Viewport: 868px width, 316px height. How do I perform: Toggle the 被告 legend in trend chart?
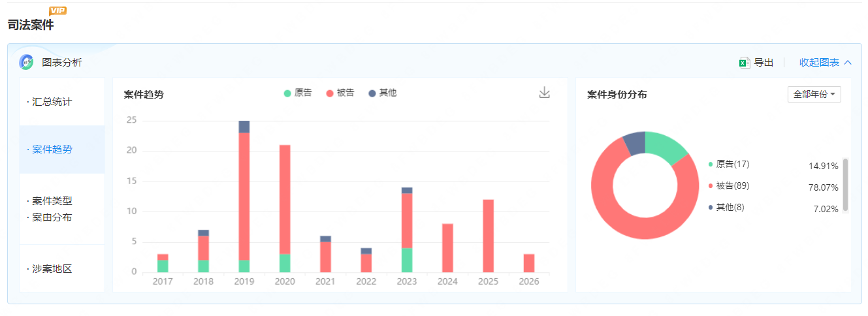(340, 93)
